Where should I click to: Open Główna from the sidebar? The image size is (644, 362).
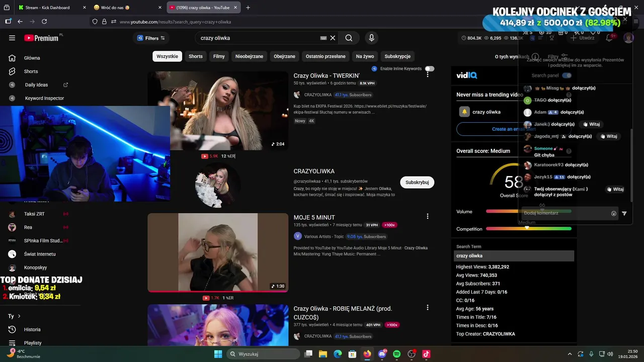[x=32, y=58]
